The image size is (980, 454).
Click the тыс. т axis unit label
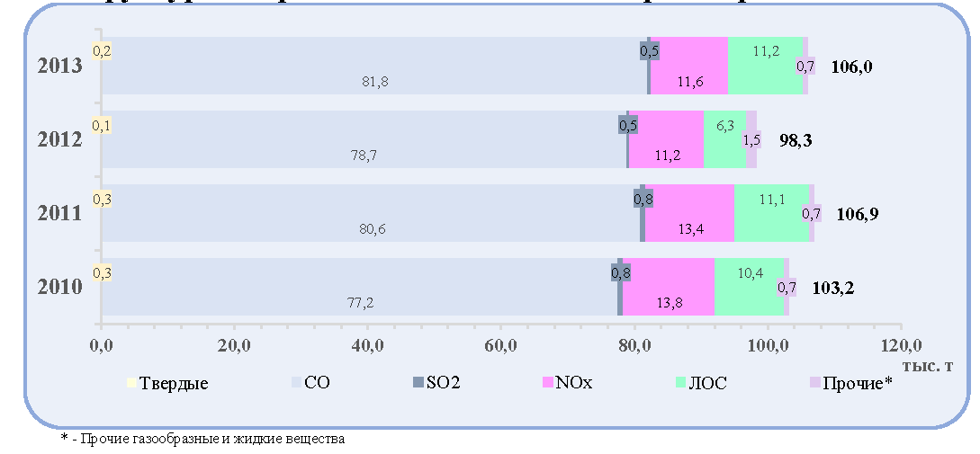click(x=927, y=366)
